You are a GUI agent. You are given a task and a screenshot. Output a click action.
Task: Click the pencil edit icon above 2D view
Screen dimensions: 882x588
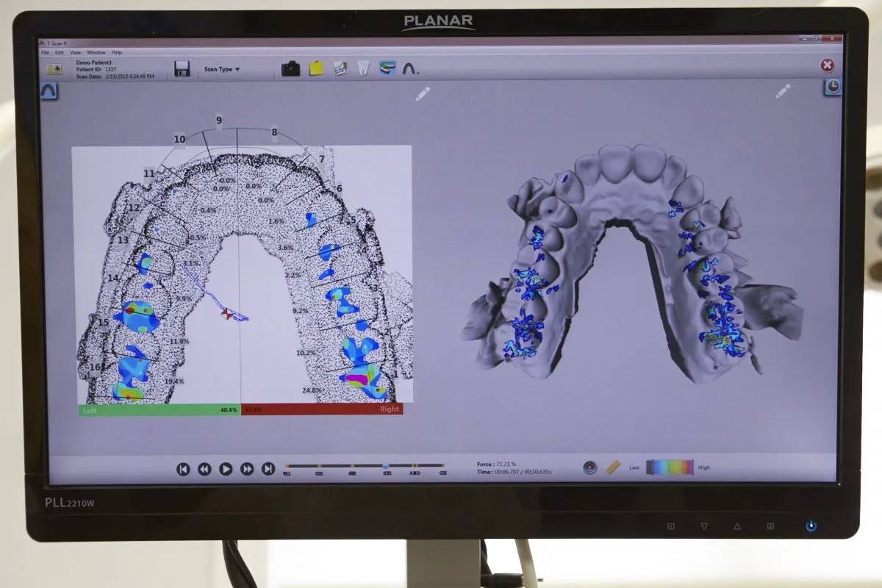pos(422,93)
